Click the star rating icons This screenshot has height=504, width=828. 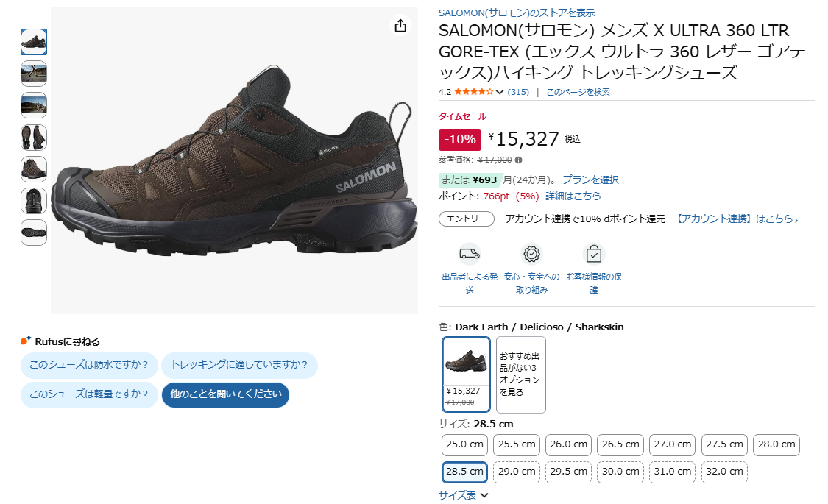473,92
